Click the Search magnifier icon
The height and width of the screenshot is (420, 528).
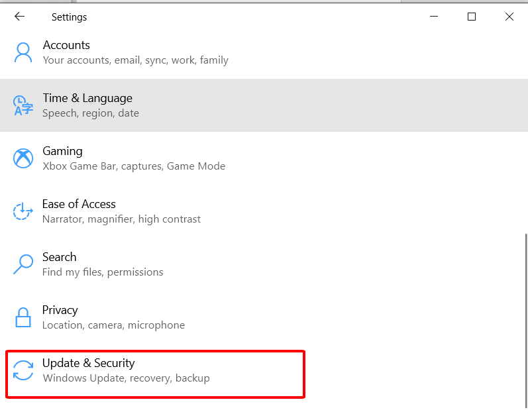point(23,264)
